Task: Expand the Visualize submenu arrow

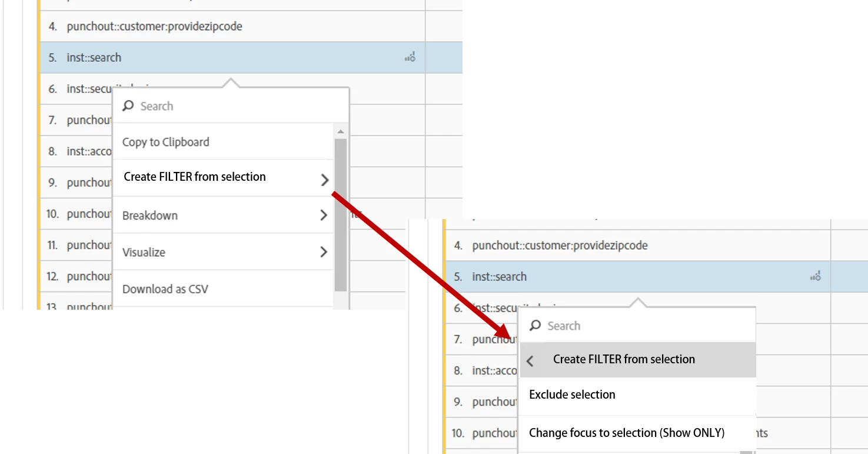Action: coord(323,252)
